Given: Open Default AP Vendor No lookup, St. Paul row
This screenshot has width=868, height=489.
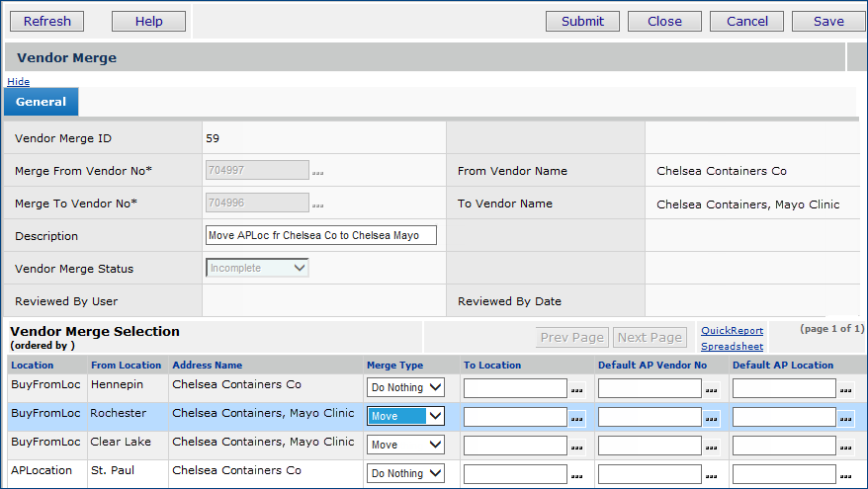Looking at the screenshot, I should (711, 475).
